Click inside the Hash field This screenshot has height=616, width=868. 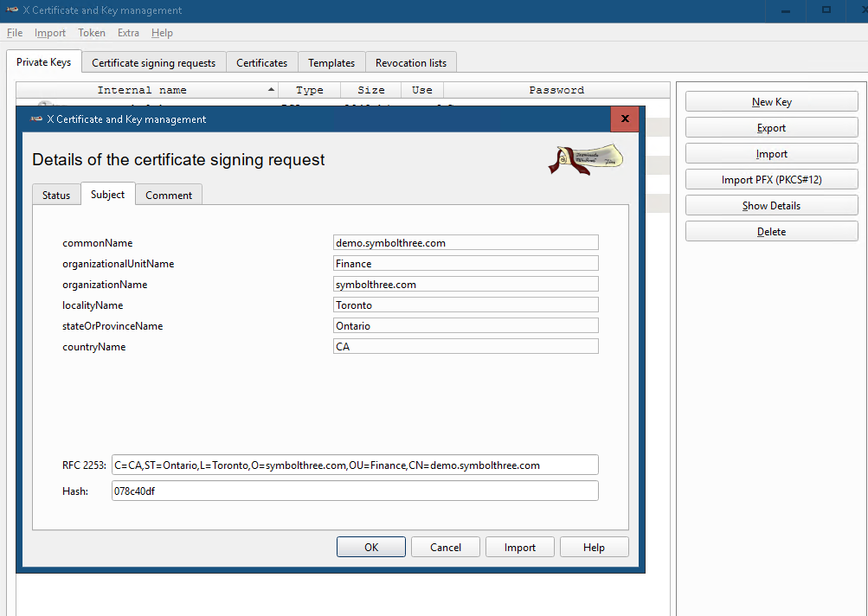tap(354, 491)
